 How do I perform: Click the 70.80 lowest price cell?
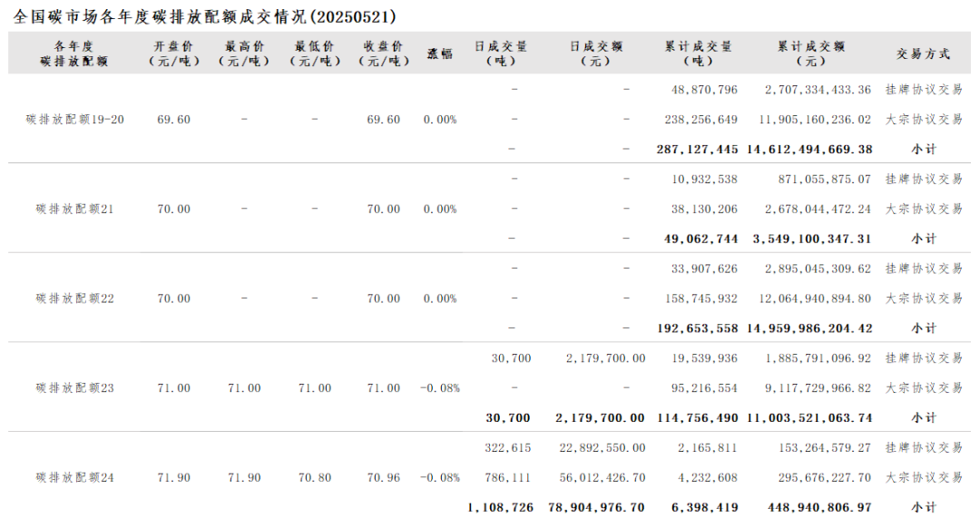(x=315, y=477)
